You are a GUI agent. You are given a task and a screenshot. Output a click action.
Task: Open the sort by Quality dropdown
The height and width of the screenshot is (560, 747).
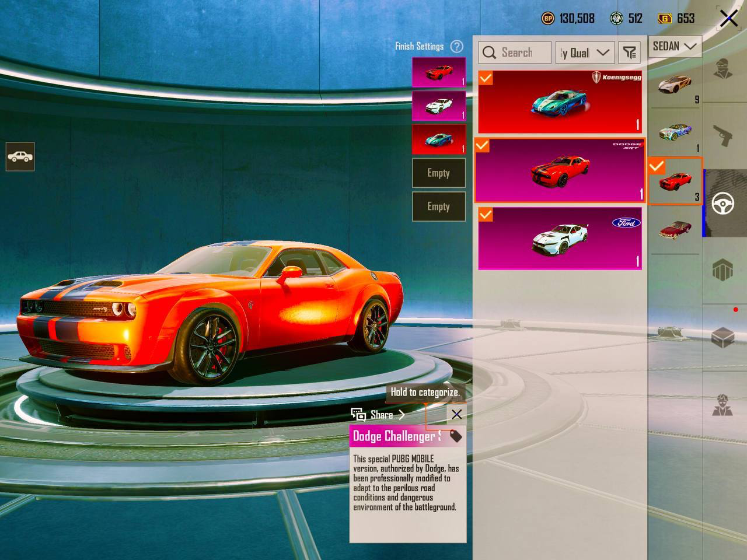coord(585,52)
